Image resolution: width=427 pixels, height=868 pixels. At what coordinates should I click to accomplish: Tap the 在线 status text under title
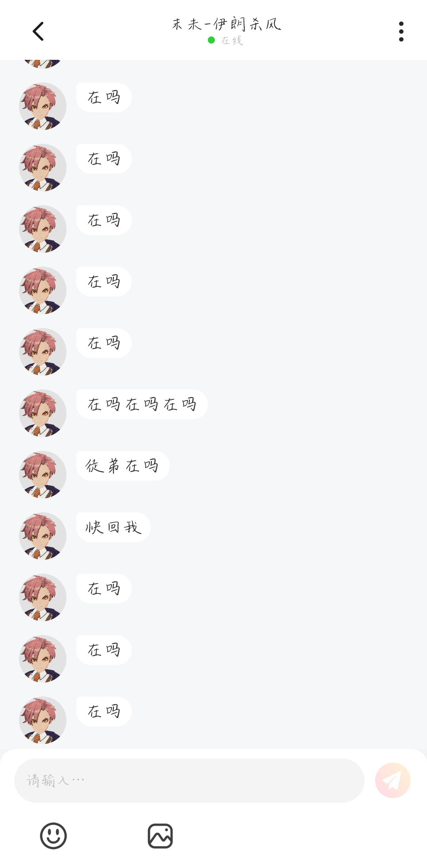point(232,40)
